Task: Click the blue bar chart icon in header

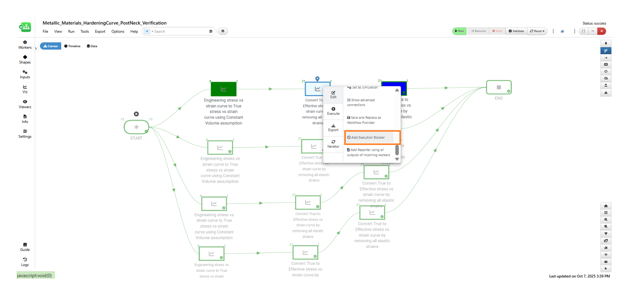Action: tap(562, 31)
